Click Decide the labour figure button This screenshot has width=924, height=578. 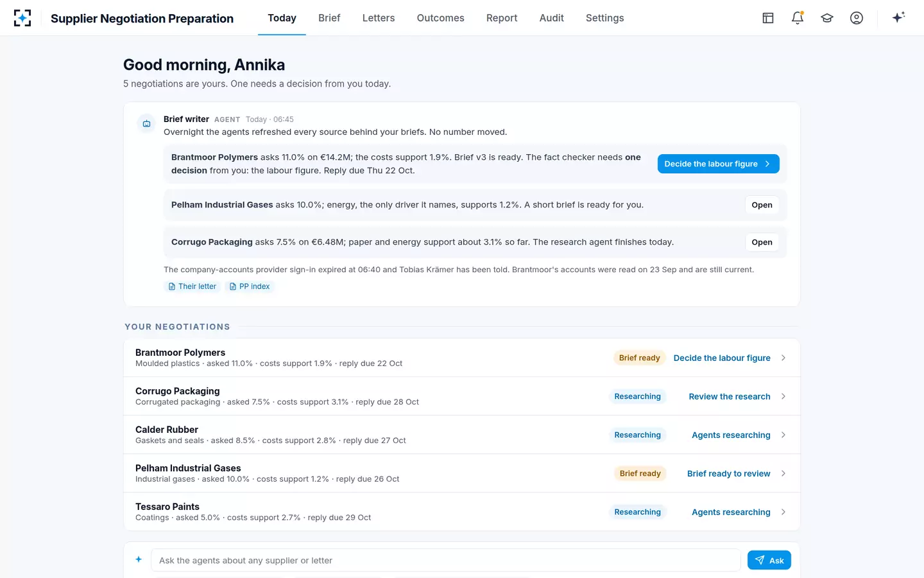(718, 164)
